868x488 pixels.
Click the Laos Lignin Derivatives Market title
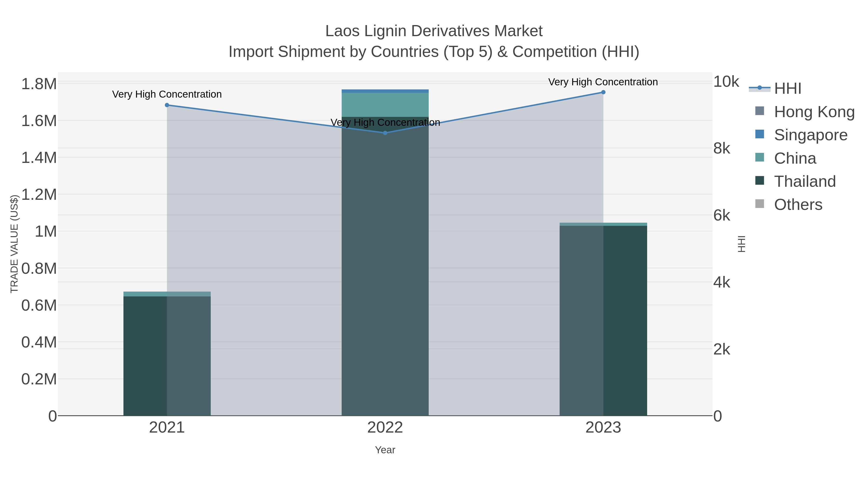pos(434,31)
